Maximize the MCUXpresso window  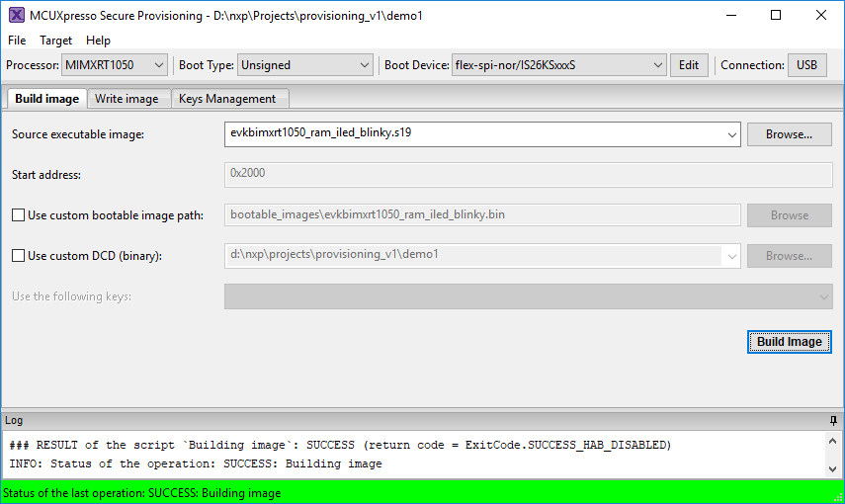click(776, 15)
